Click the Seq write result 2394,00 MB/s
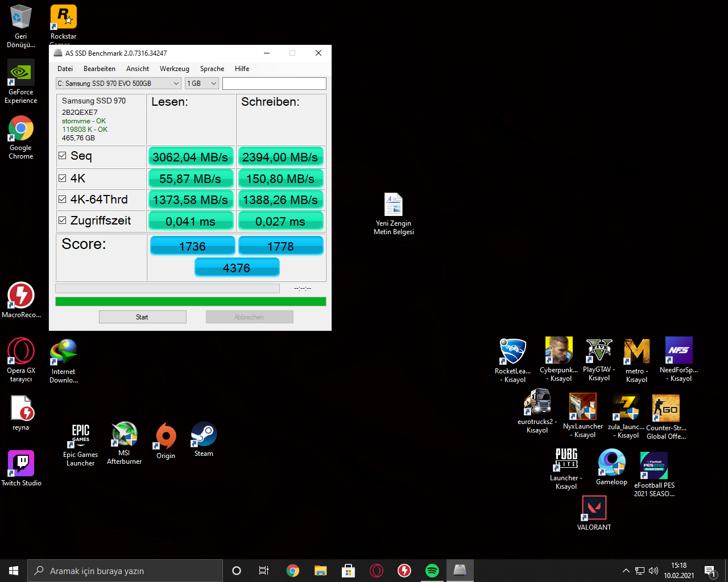728x582 pixels. click(x=280, y=157)
